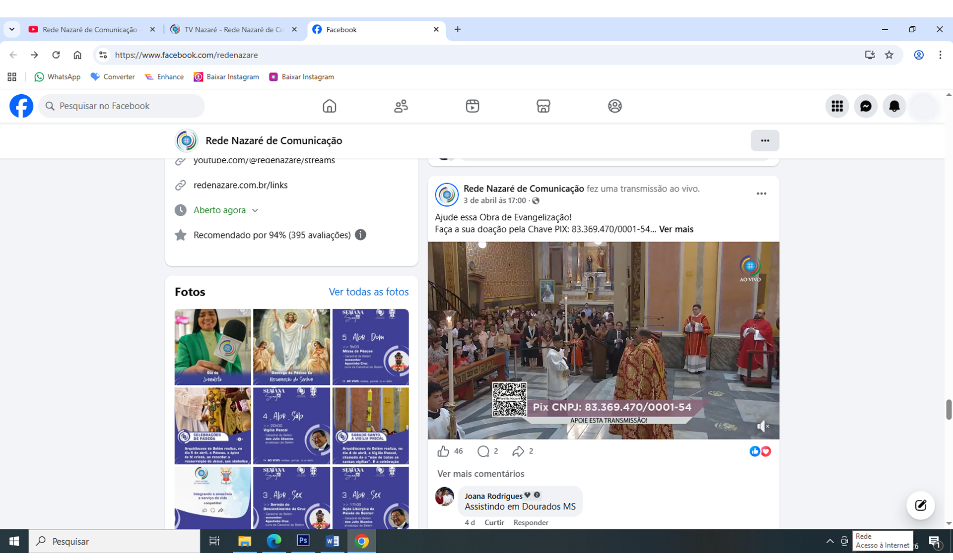Image resolution: width=953 pixels, height=560 pixels.
Task: Click the info icon beside recommendations
Action: point(360,235)
